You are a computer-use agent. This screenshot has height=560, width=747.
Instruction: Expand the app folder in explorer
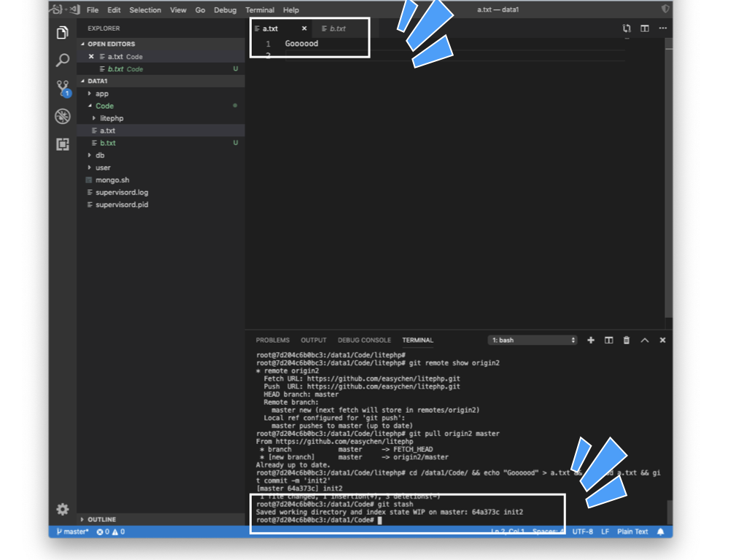(x=101, y=93)
